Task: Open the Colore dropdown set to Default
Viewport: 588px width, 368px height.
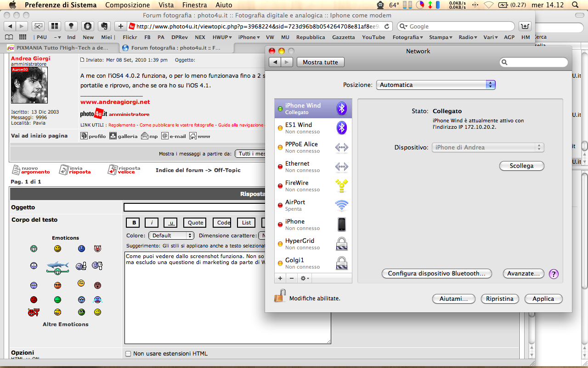Action: tap(171, 236)
